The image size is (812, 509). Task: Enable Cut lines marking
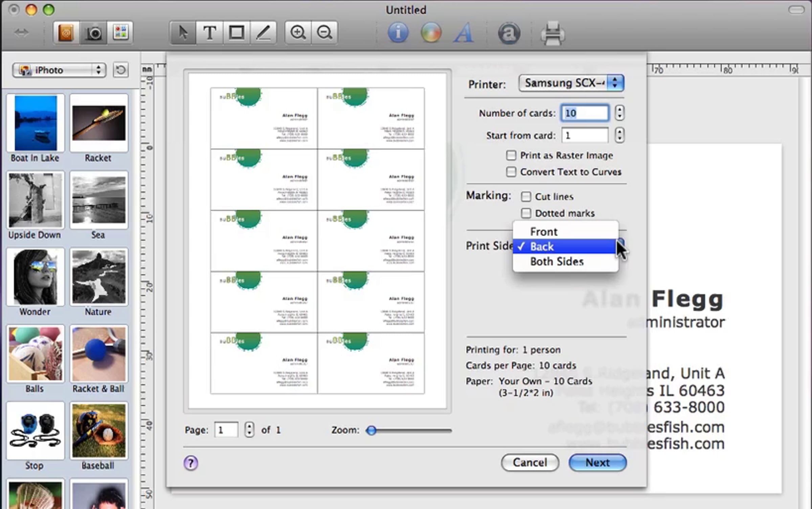pyautogui.click(x=526, y=197)
